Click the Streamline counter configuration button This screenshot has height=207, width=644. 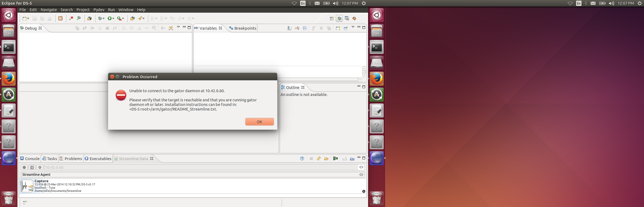coord(32,167)
